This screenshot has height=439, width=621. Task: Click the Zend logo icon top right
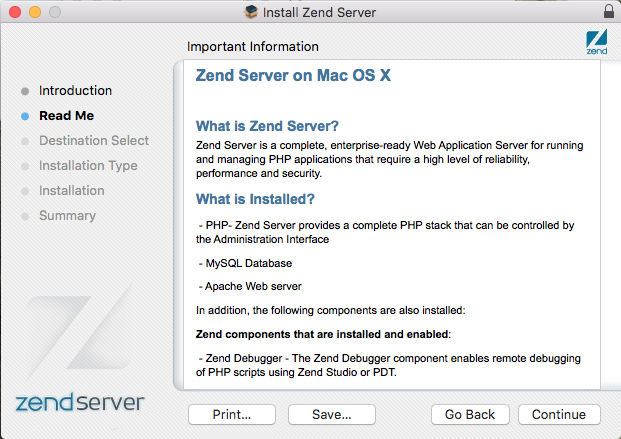[x=596, y=42]
